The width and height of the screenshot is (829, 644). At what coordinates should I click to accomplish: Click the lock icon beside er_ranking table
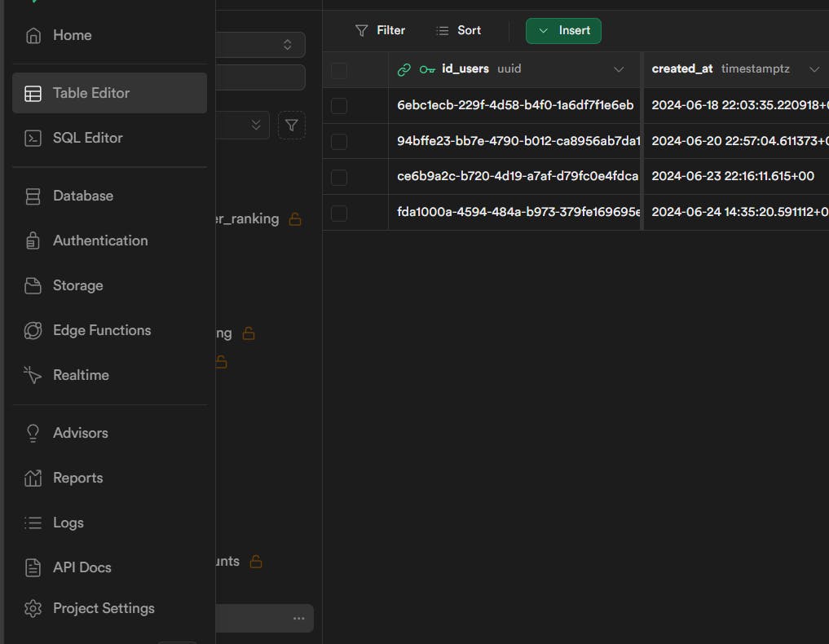[295, 219]
